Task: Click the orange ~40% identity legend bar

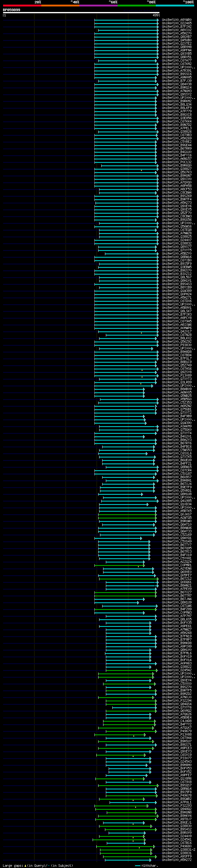Action: click(60, 6)
